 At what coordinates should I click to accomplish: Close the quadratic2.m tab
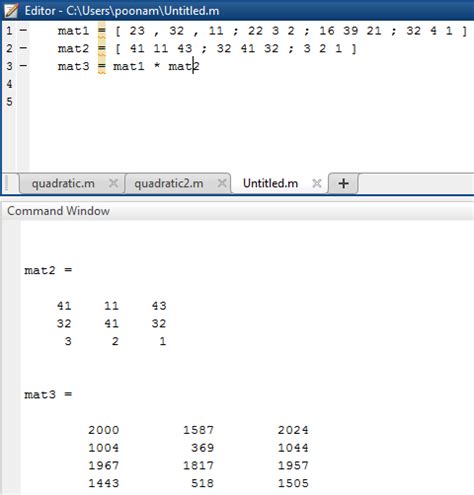(x=222, y=183)
